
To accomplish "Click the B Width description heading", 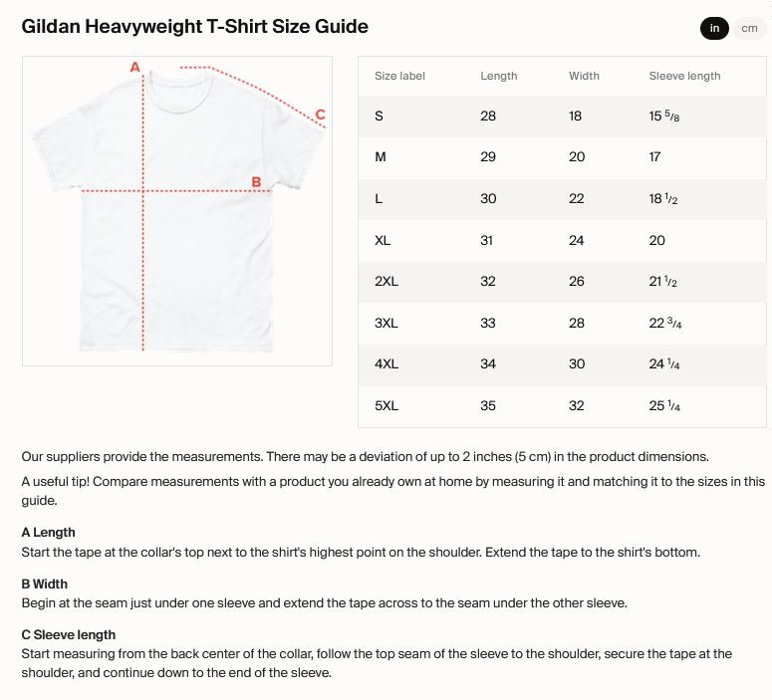I will pyautogui.click(x=45, y=583).
